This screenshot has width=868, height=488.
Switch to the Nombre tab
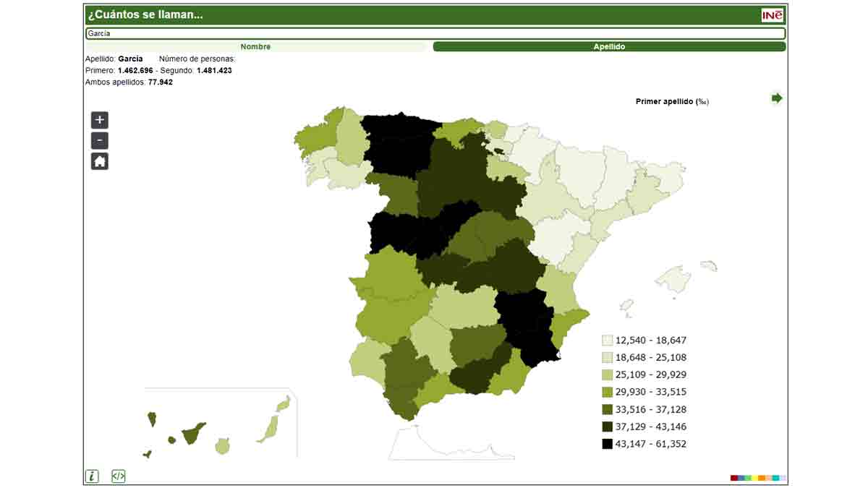coord(256,47)
